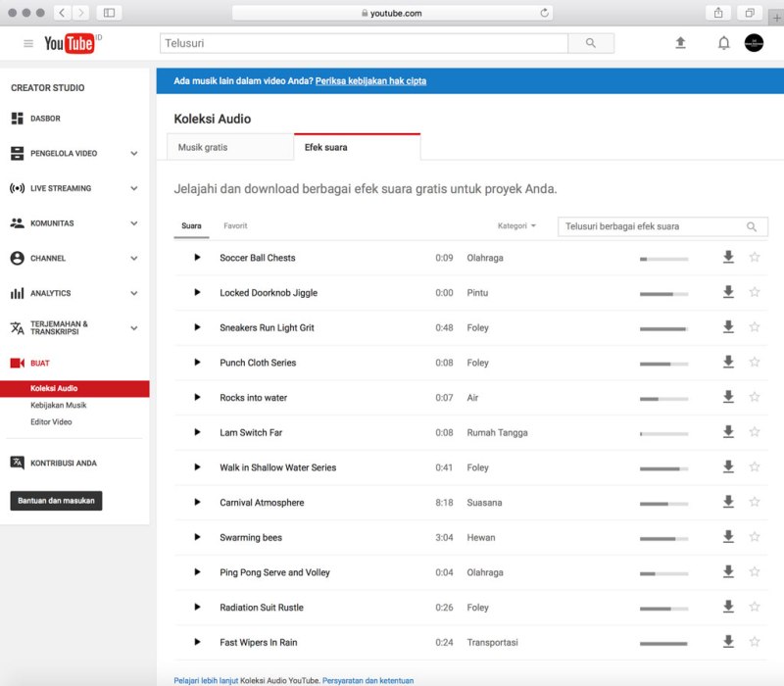
Task: Click the Bantuan dan masukan button
Action: pyautogui.click(x=56, y=501)
